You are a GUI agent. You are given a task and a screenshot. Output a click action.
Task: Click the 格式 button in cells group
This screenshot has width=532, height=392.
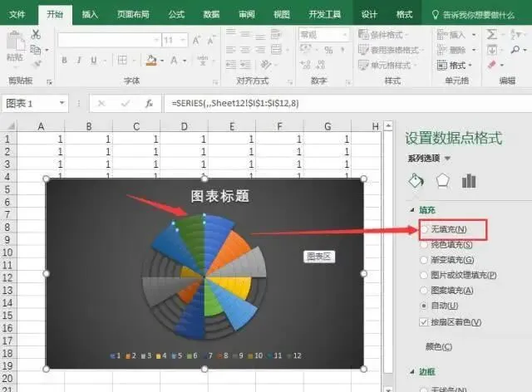coord(455,65)
